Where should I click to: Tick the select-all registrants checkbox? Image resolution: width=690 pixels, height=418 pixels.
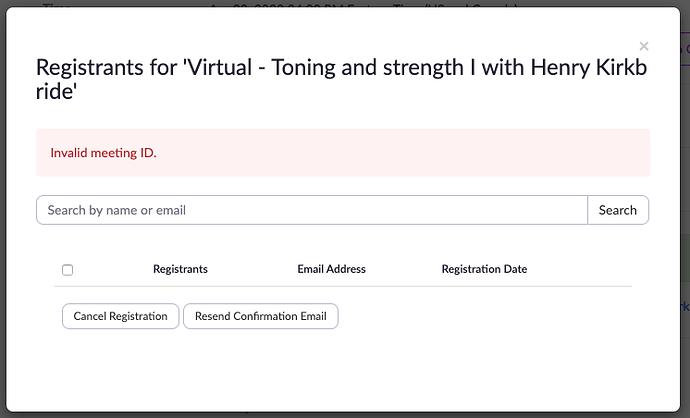pyautogui.click(x=68, y=270)
